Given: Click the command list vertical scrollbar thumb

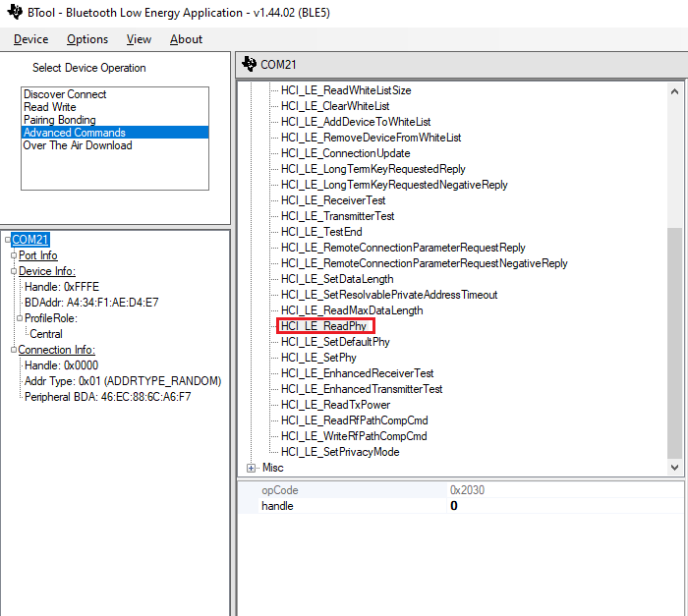Looking at the screenshot, I should 675,344.
